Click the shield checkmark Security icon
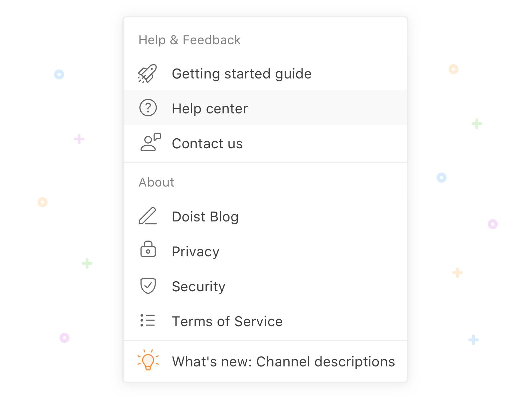The image size is (532, 399). (x=148, y=286)
